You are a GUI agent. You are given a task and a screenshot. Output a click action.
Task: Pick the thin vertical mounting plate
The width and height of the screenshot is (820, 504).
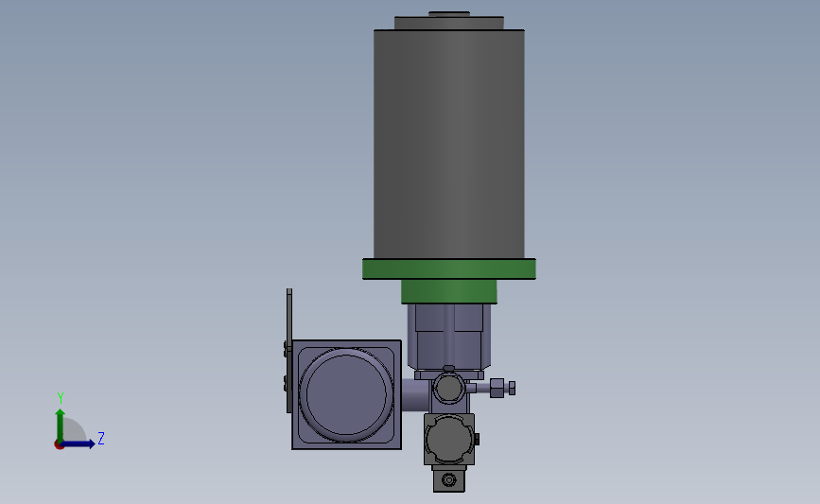click(289, 350)
